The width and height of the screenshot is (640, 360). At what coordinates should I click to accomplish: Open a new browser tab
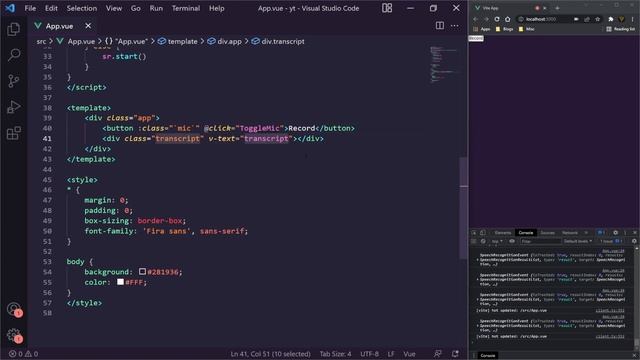pyautogui.click(x=557, y=8)
